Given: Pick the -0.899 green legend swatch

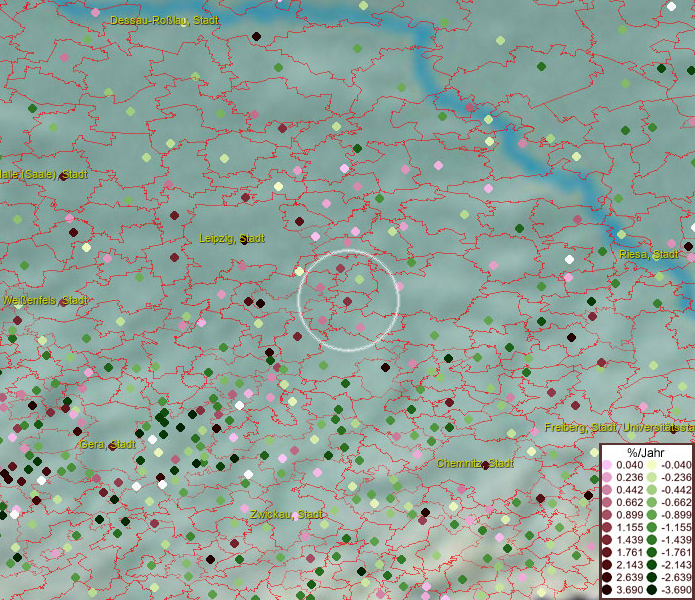Looking at the screenshot, I should pyautogui.click(x=652, y=515).
